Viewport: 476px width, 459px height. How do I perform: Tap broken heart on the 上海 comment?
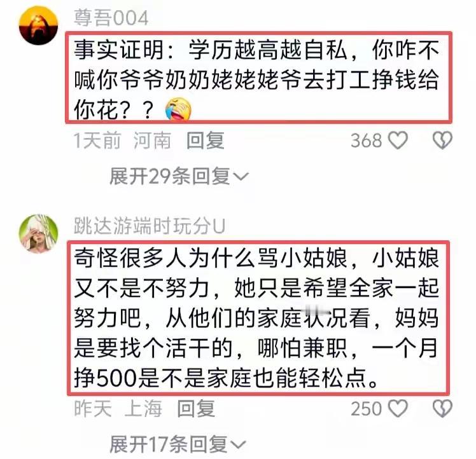442,408
